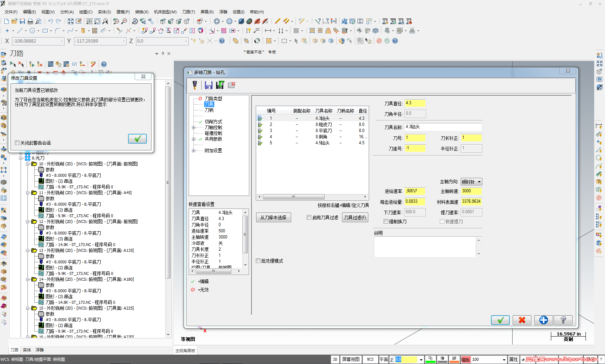Expand the 刀轴控制 tree node
Screen dimensions: 605x364
point(193,127)
